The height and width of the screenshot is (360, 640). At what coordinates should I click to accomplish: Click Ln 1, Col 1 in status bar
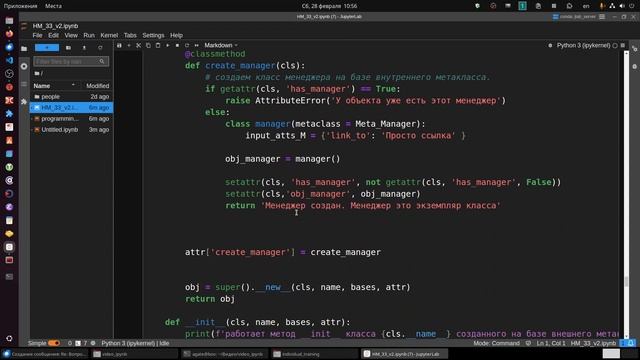551,343
